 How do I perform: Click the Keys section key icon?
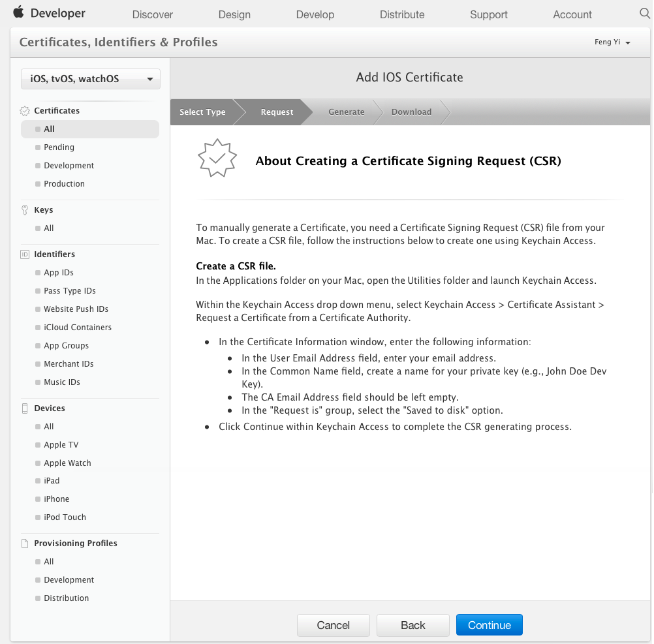point(25,210)
